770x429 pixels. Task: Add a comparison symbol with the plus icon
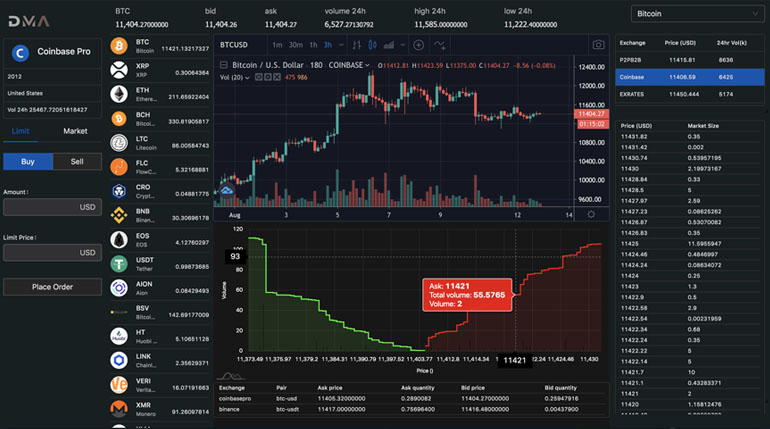click(x=419, y=45)
